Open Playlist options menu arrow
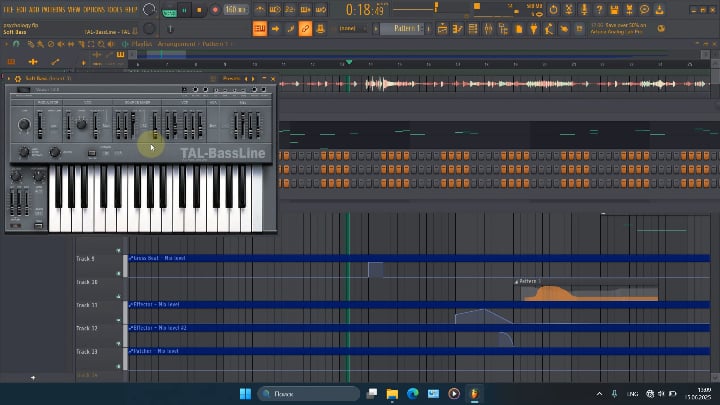The image size is (720, 405). pos(6,44)
